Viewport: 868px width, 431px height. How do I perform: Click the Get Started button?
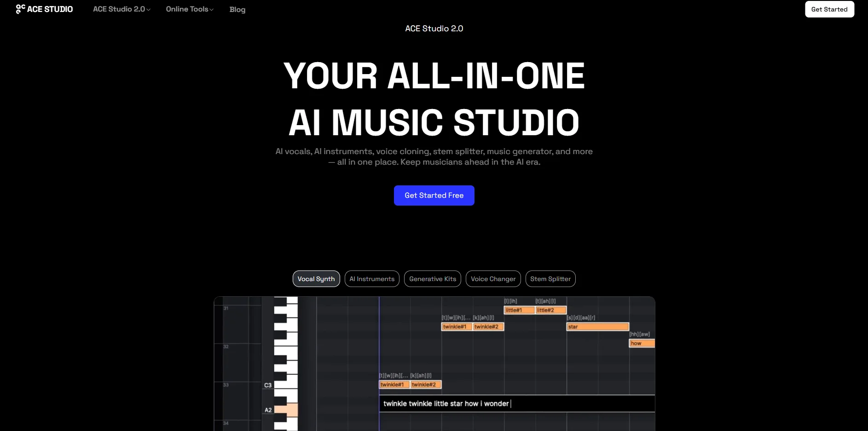point(829,9)
